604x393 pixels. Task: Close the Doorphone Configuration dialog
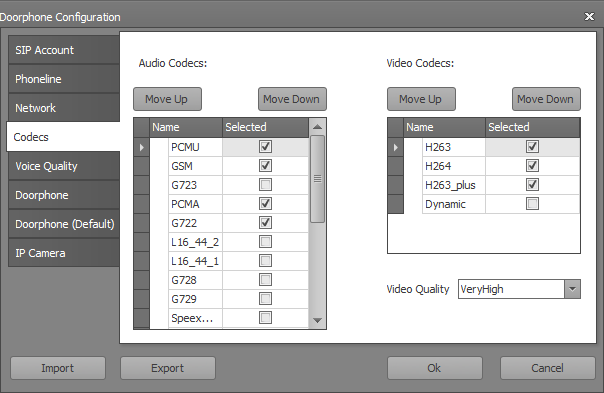pos(589,17)
